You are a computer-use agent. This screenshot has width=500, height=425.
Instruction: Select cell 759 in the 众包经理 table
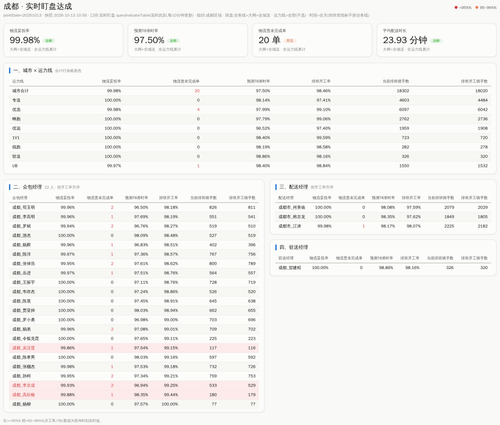tap(213, 376)
